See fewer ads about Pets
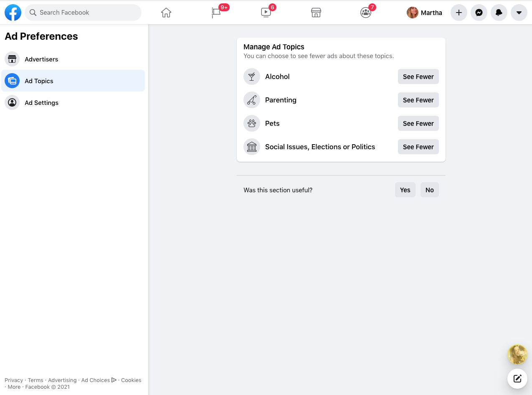This screenshot has width=532, height=395. pyautogui.click(x=418, y=123)
